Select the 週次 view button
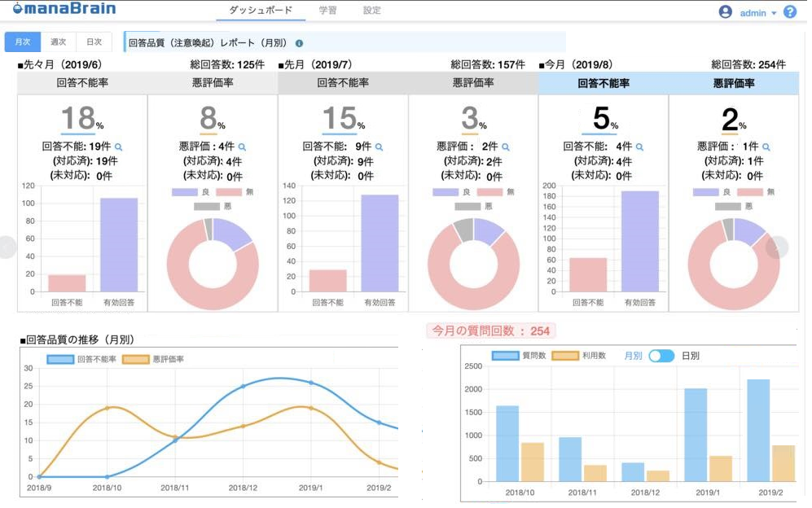Screen dimensions: 812x508 pos(59,41)
